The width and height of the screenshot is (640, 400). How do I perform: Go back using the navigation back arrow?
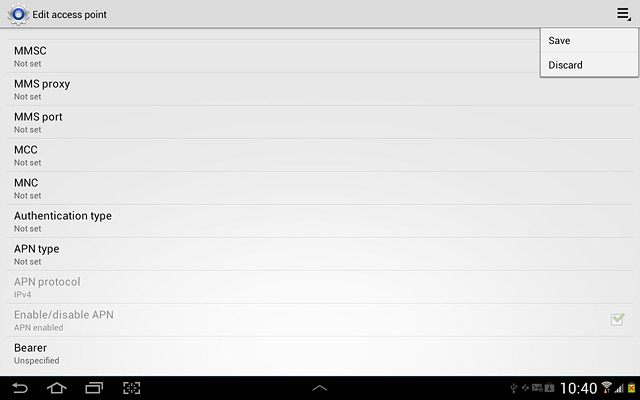pos(20,388)
